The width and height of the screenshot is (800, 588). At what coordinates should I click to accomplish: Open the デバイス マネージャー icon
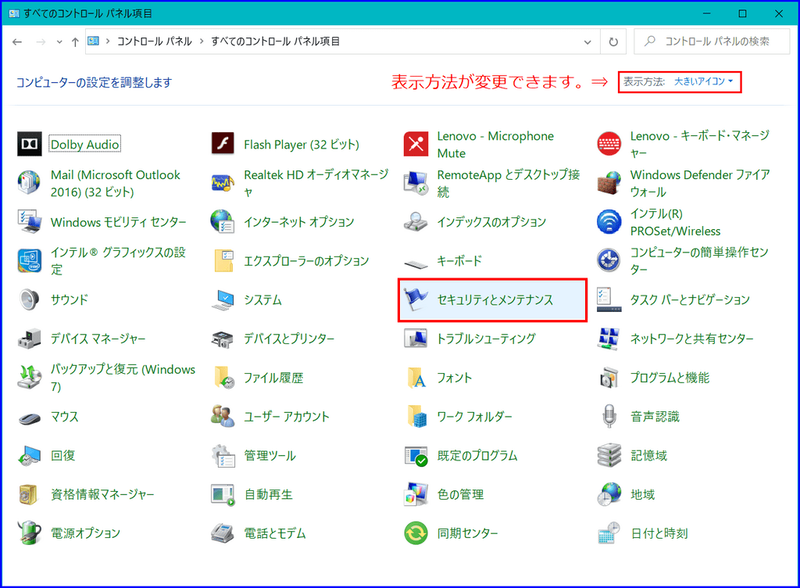click(x=30, y=338)
